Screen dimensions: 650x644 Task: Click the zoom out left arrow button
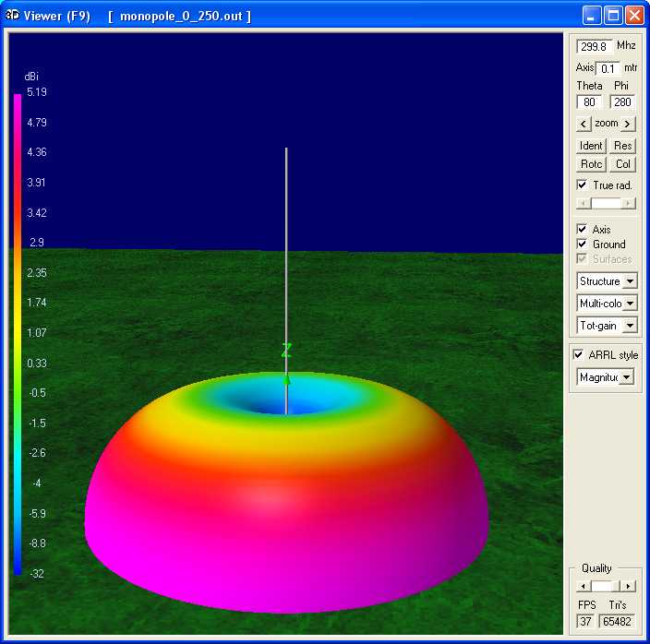point(584,124)
